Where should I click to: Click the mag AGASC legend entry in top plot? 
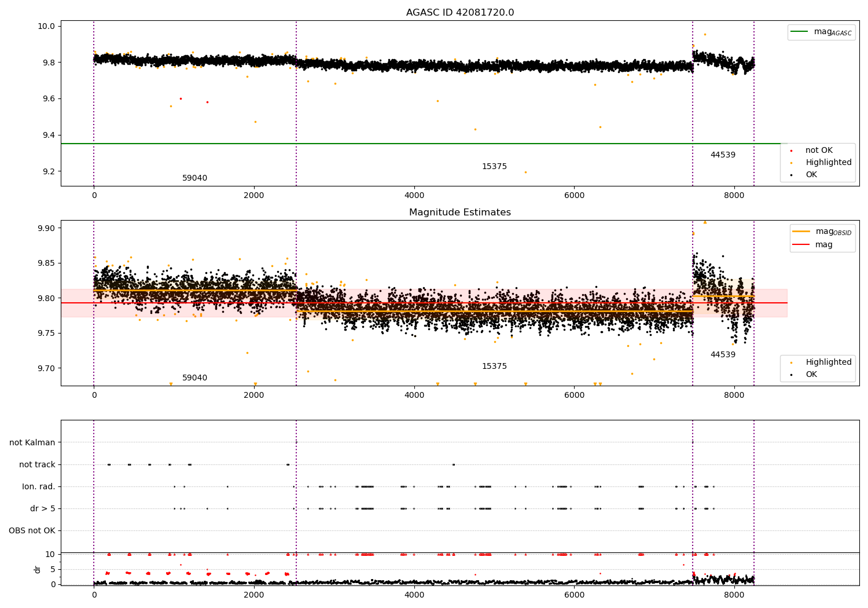coord(822,32)
